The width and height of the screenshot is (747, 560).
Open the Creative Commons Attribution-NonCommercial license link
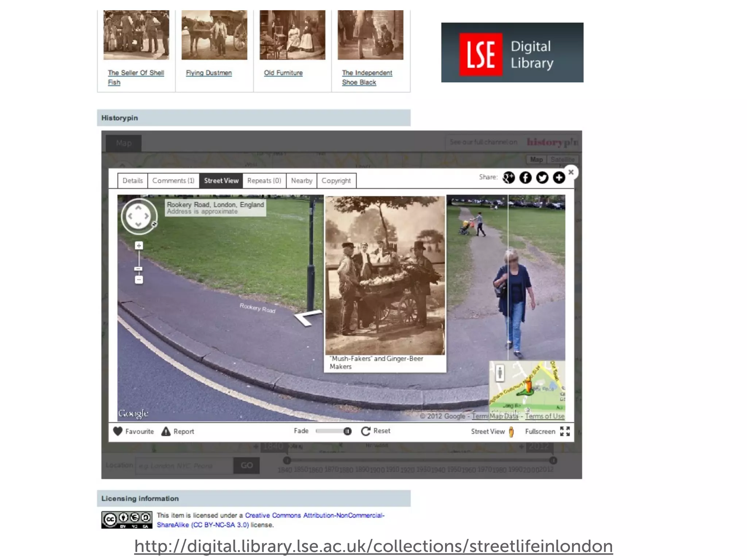(x=271, y=520)
